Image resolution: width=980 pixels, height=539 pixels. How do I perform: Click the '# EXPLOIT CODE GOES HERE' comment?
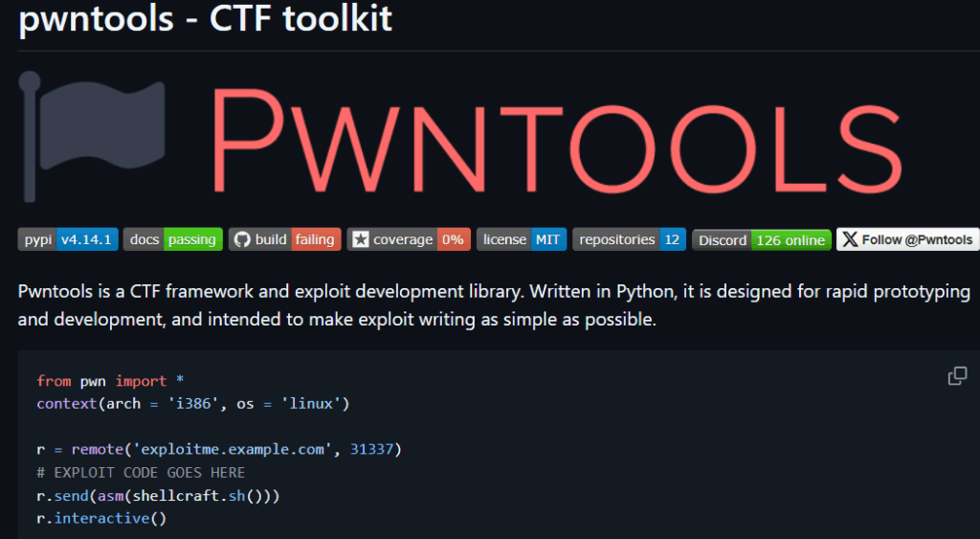pyautogui.click(x=141, y=472)
